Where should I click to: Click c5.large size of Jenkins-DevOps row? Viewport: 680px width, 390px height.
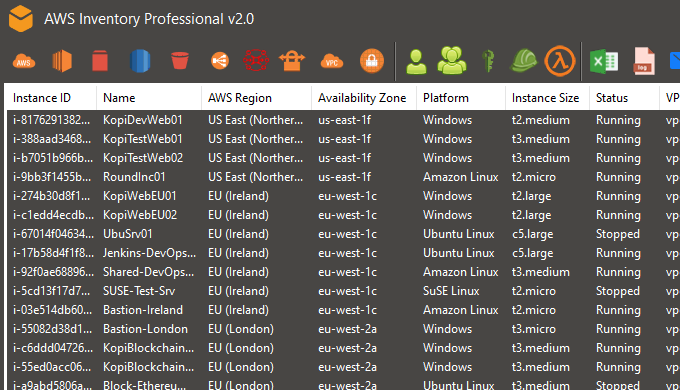click(x=533, y=253)
